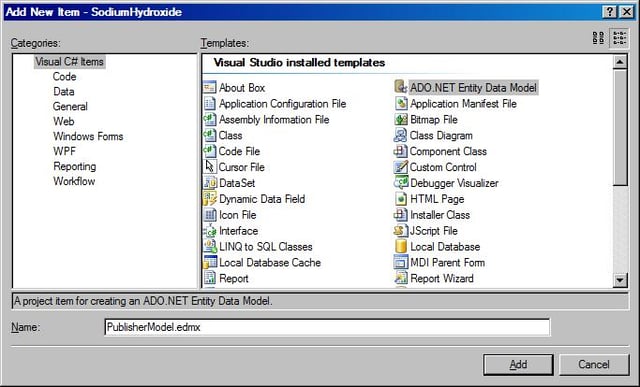
Task: Select the Application Configuration File icon
Action: click(210, 103)
